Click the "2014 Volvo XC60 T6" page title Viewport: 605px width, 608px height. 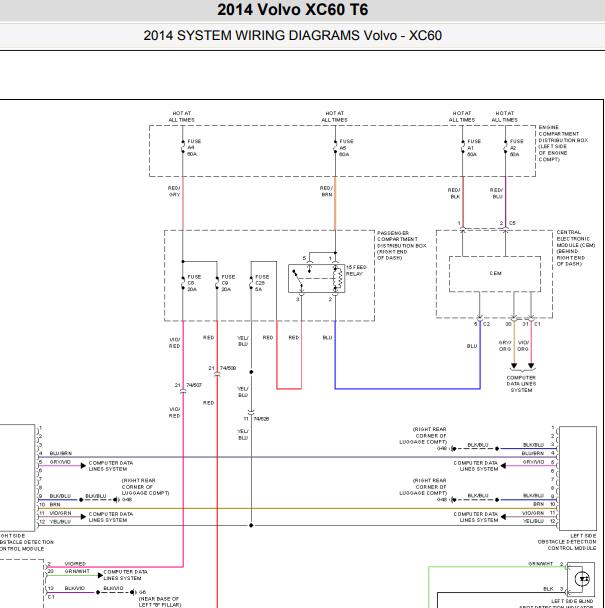tap(292, 10)
